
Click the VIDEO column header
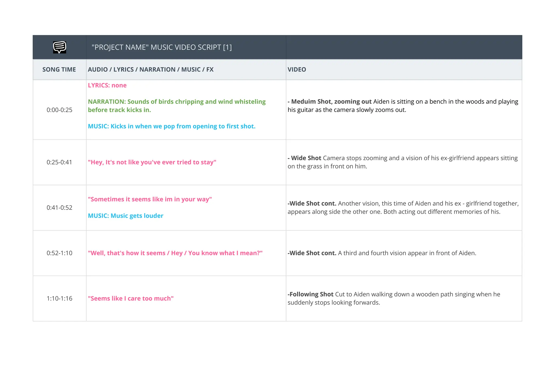297,69
